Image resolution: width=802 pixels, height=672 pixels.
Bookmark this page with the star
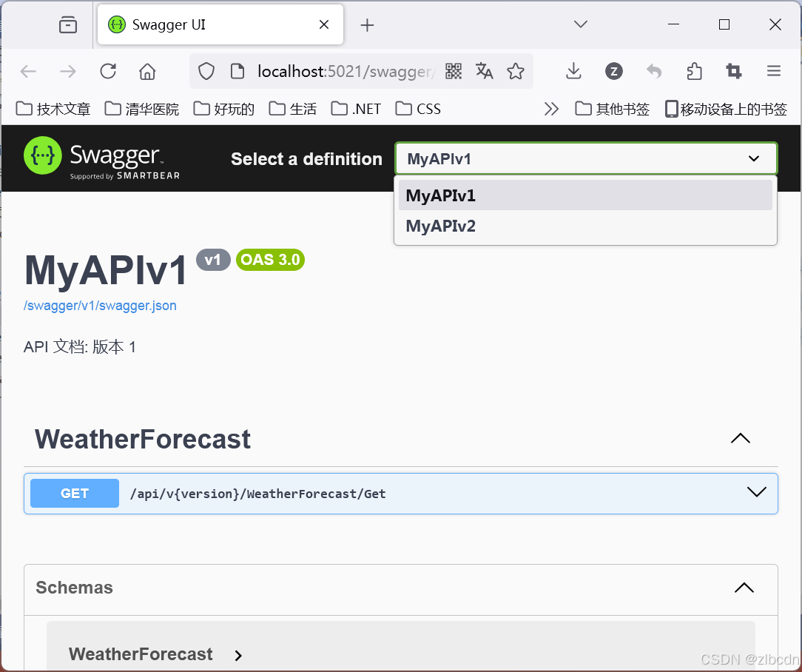516,71
